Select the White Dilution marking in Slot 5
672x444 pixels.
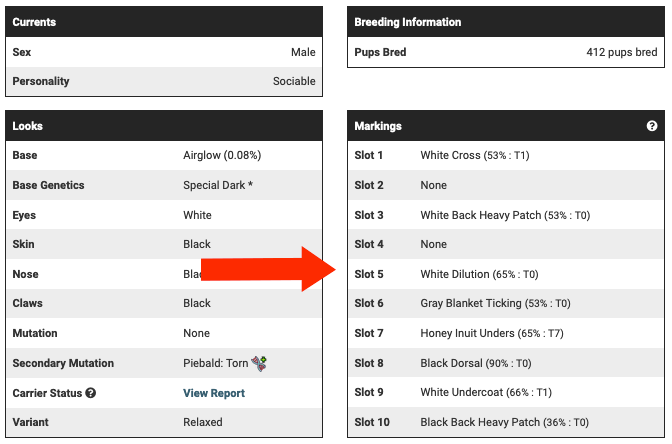(x=479, y=274)
